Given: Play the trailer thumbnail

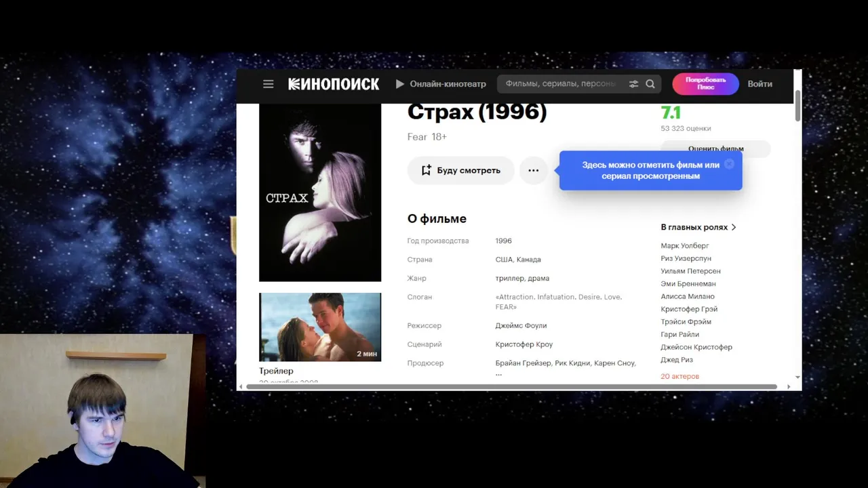Looking at the screenshot, I should [x=320, y=327].
